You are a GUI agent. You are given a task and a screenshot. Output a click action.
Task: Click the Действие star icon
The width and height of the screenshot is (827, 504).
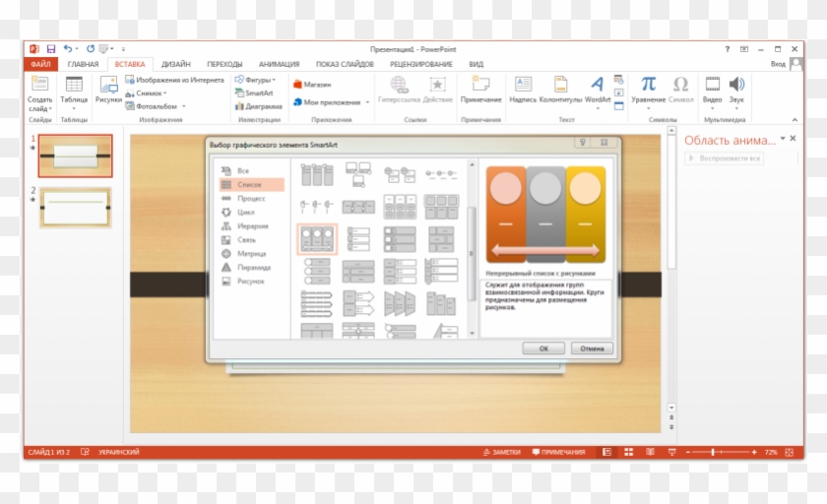437,85
